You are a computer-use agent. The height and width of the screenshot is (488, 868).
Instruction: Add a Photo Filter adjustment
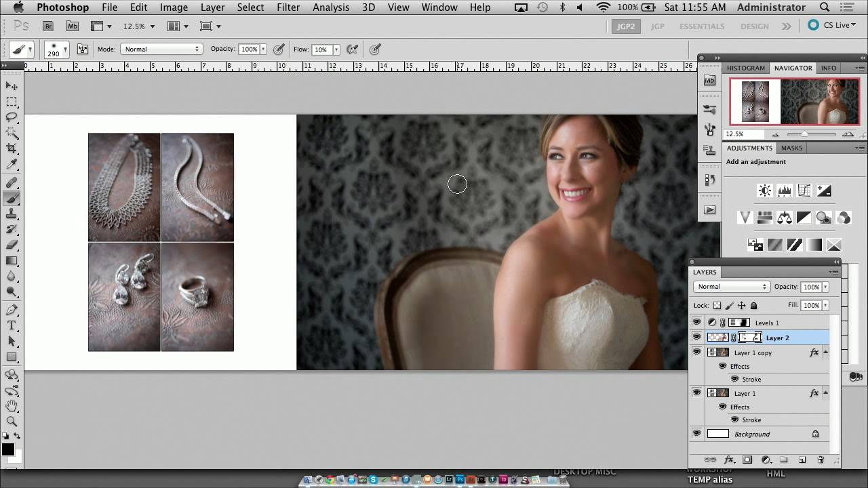[824, 218]
